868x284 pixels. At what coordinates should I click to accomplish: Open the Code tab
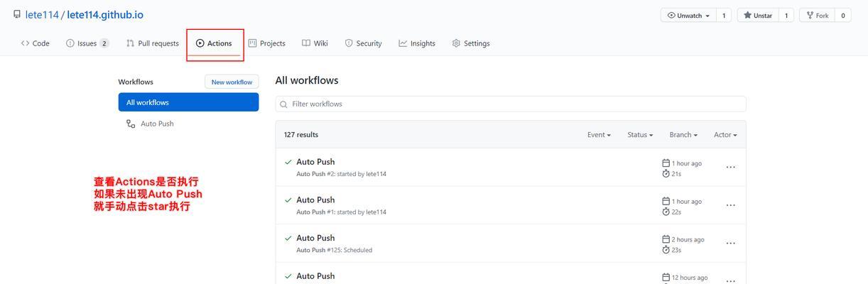tap(36, 43)
